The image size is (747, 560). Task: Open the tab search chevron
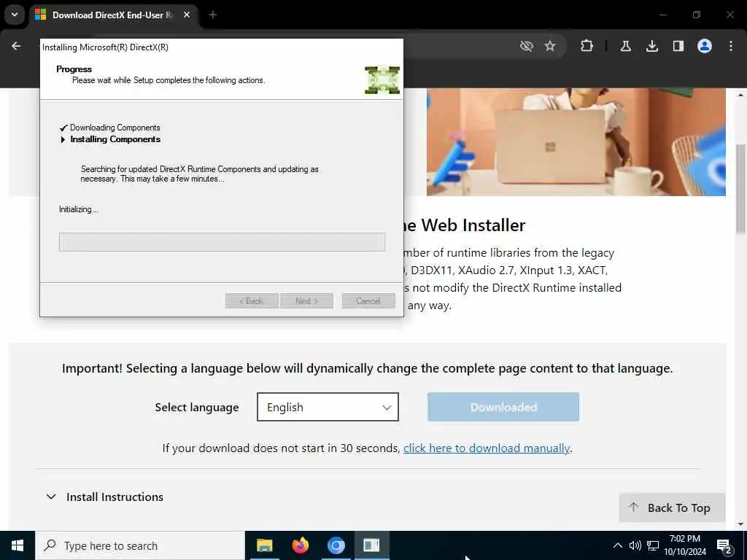pyautogui.click(x=15, y=15)
